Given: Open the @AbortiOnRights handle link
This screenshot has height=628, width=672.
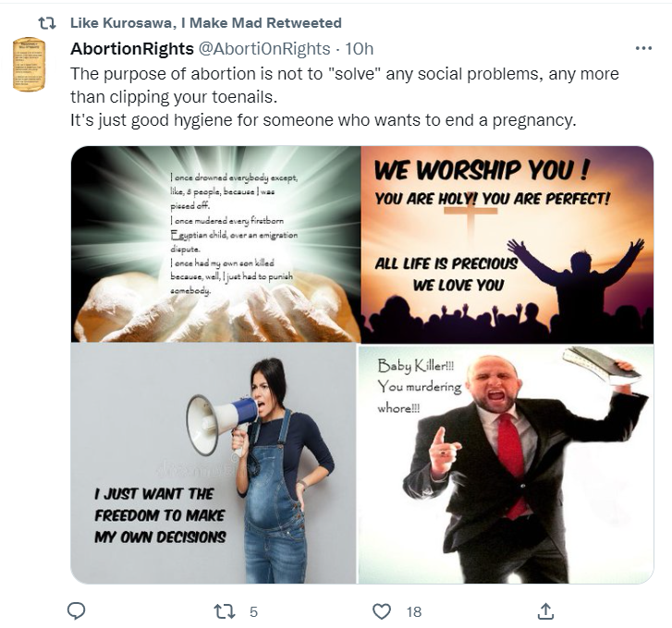Looking at the screenshot, I should 263,49.
